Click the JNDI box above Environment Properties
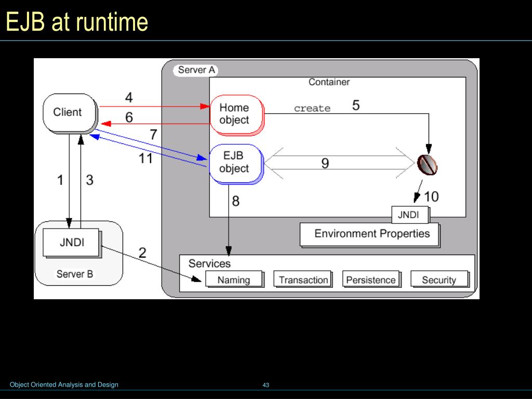Image resolution: width=532 pixels, height=399 pixels. 410,215
